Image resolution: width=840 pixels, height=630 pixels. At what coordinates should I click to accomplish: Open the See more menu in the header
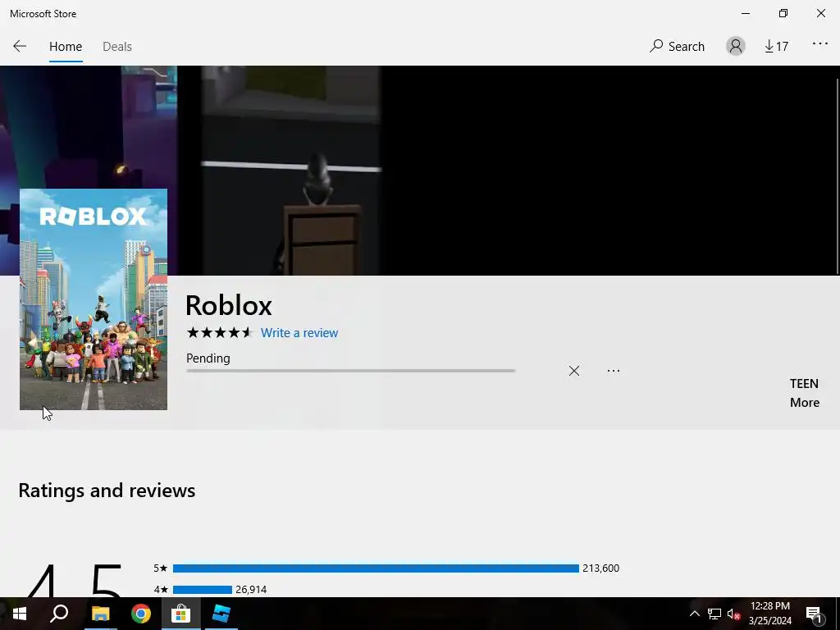(x=820, y=44)
